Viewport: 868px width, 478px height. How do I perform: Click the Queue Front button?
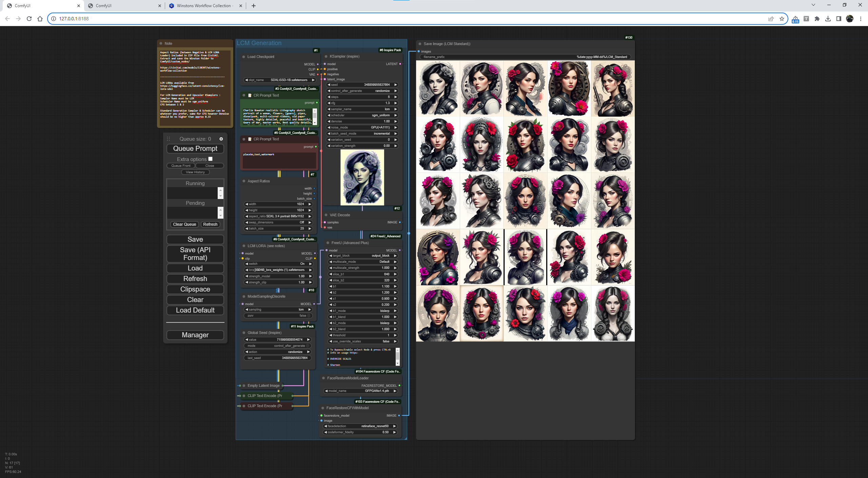pos(181,166)
